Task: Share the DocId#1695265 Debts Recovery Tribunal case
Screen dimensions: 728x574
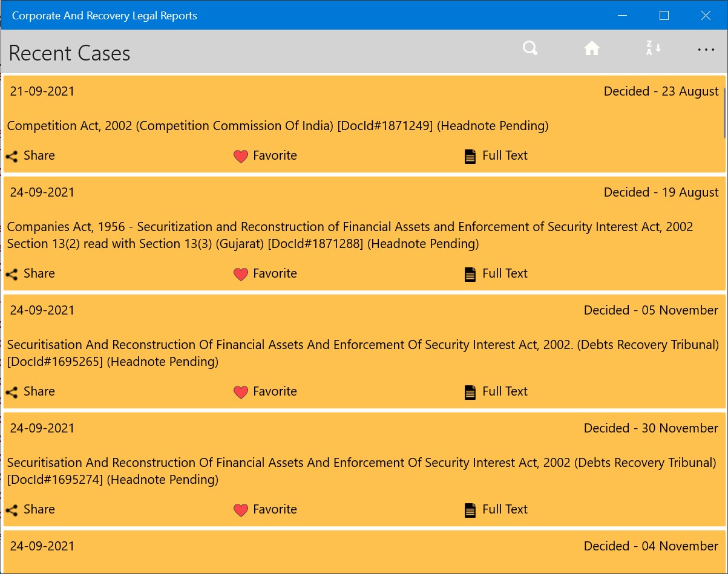Action: (x=11, y=393)
